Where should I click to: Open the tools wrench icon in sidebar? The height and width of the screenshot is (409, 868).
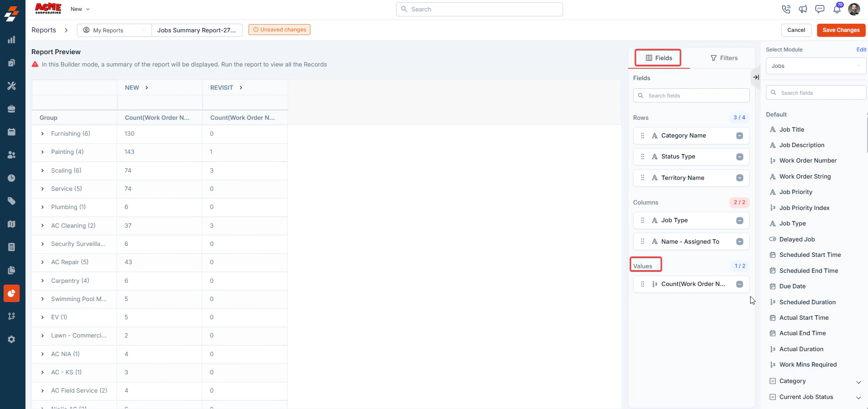coord(12,86)
